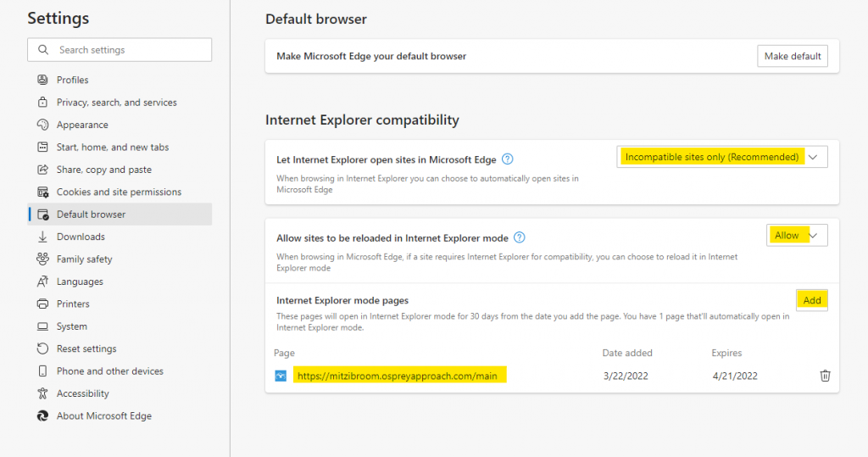Go to Family safety settings
The image size is (868, 457).
(120, 259)
